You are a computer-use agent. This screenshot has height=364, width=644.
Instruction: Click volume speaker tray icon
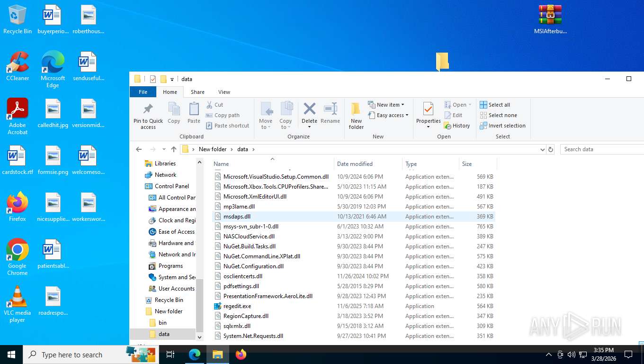coord(571,355)
